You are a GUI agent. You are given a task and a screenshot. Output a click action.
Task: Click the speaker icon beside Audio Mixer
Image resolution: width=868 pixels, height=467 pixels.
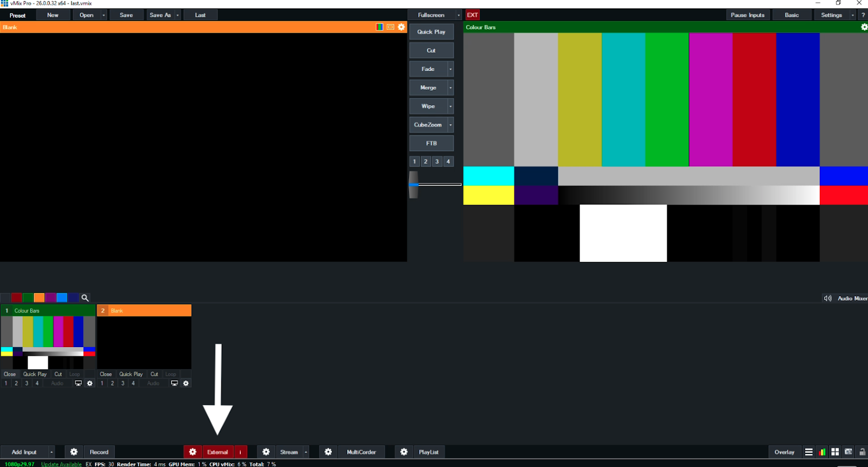coord(828,298)
